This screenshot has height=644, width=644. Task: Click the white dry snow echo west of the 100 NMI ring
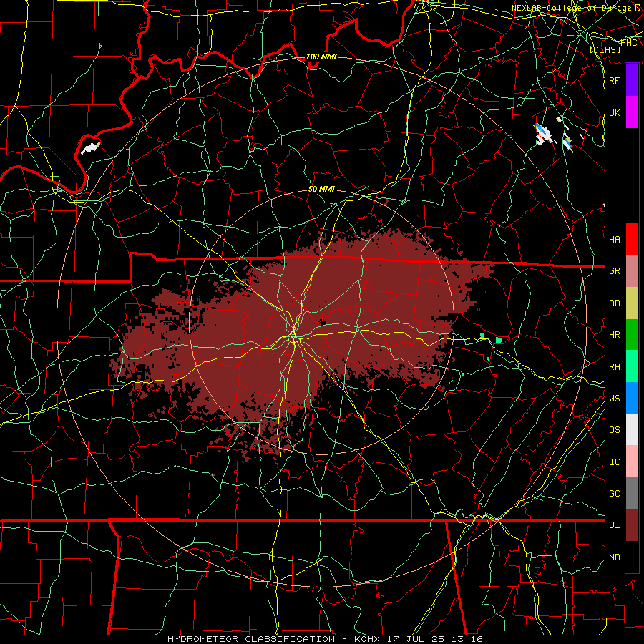coord(90,147)
